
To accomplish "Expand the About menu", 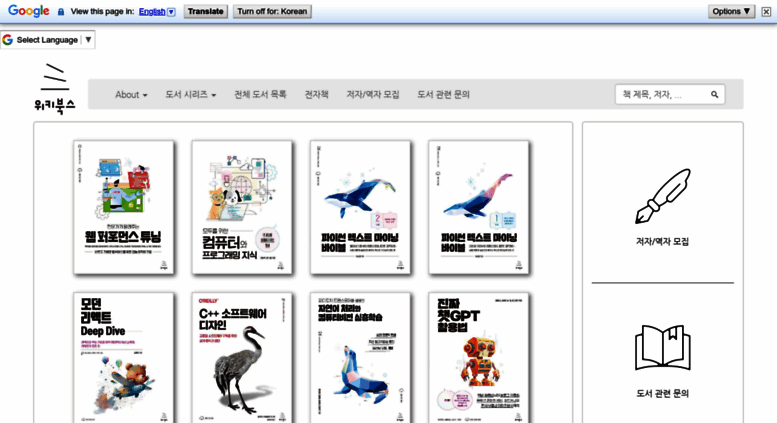I will click(131, 95).
